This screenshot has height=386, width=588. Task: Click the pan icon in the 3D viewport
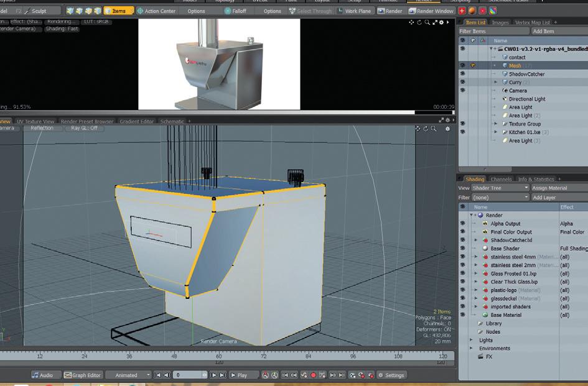pyautogui.click(x=418, y=129)
